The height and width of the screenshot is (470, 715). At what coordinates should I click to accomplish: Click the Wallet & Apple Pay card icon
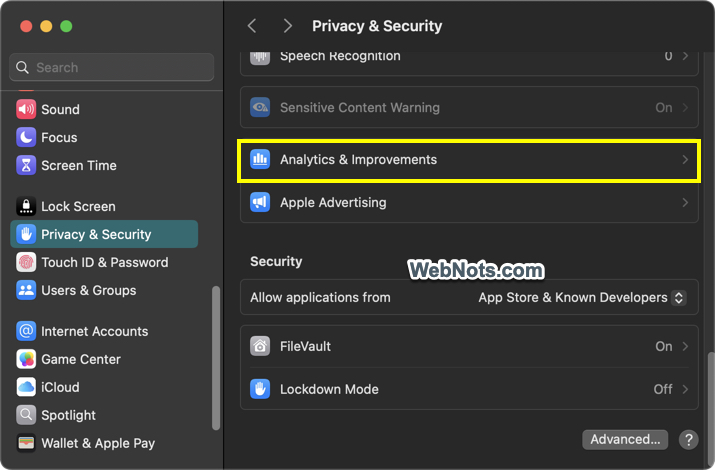(26, 443)
